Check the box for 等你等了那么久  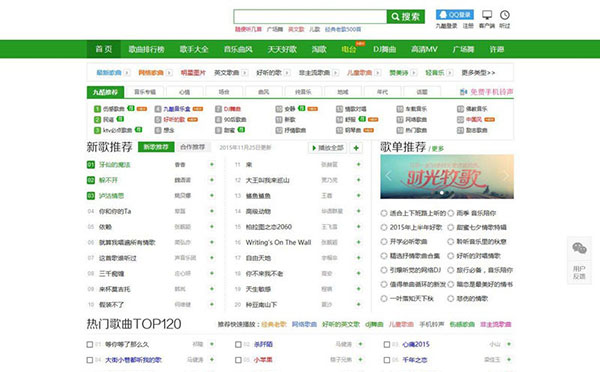[x=90, y=344]
